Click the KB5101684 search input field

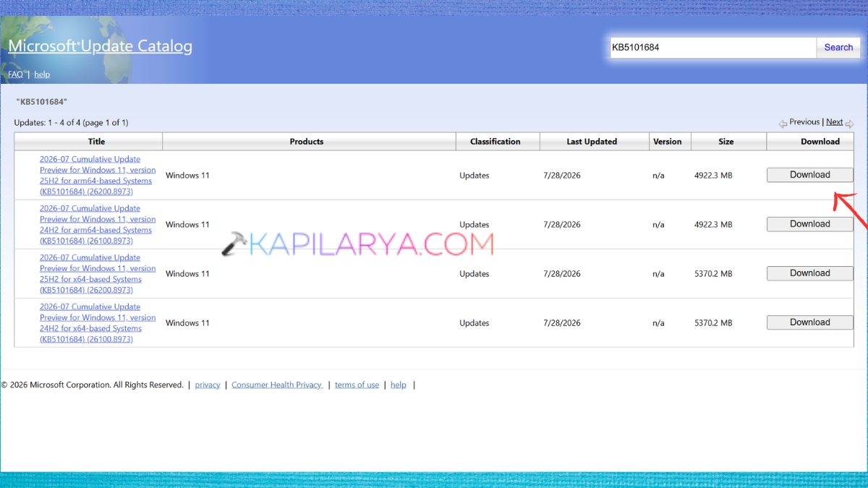[x=713, y=48]
